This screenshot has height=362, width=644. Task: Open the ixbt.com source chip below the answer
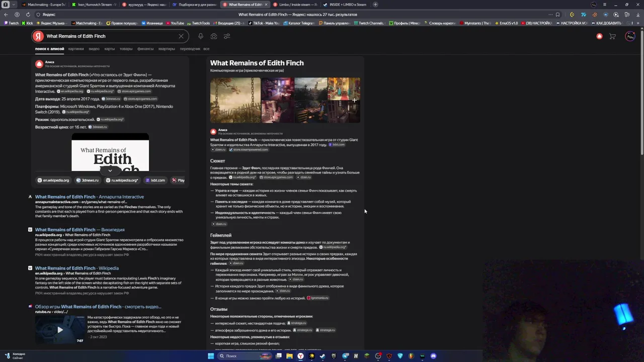click(x=155, y=180)
